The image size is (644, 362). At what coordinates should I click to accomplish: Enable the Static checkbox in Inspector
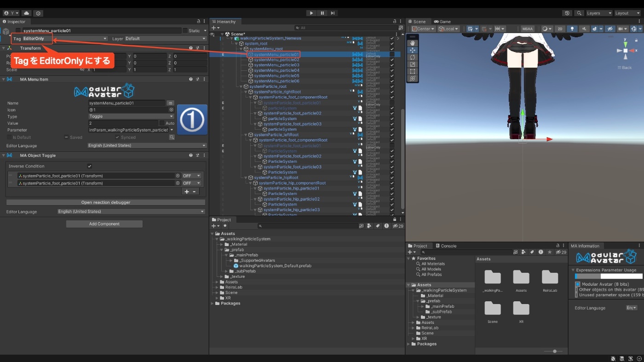pyautogui.click(x=185, y=31)
